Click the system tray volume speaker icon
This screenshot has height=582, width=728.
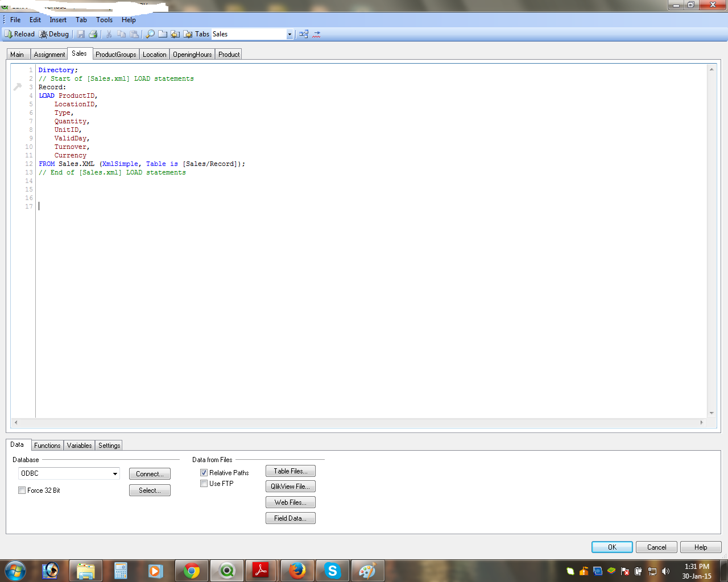pos(666,571)
